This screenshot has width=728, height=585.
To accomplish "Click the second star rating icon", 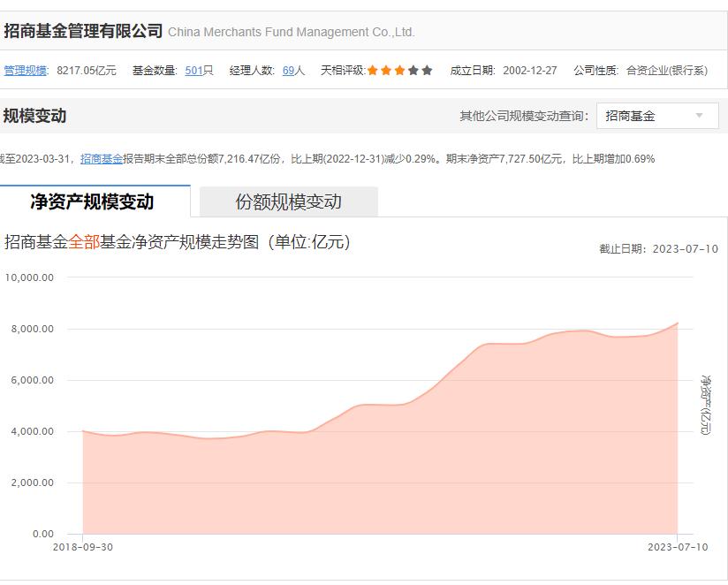I will (x=386, y=68).
